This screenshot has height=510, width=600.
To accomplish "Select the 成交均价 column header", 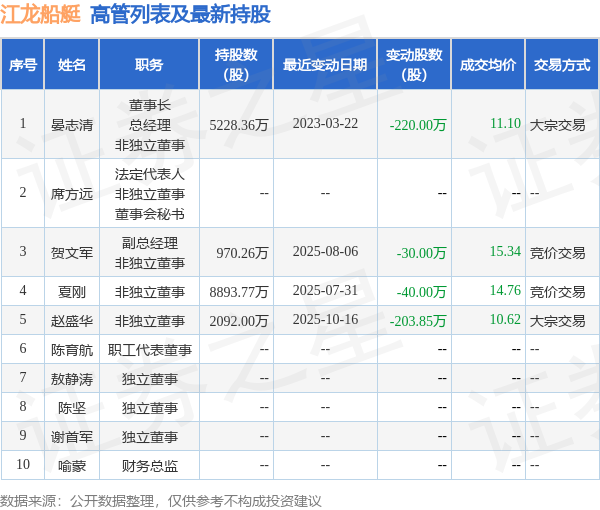I will coord(488,64).
